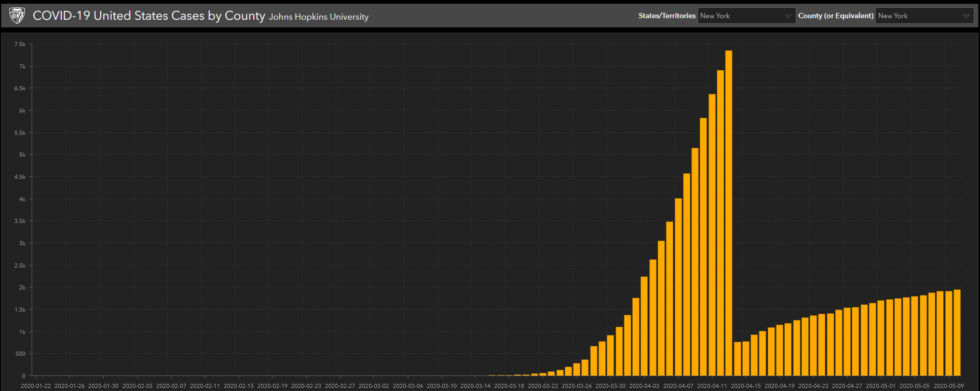Click the States/Territories dropdown arrow

(788, 16)
